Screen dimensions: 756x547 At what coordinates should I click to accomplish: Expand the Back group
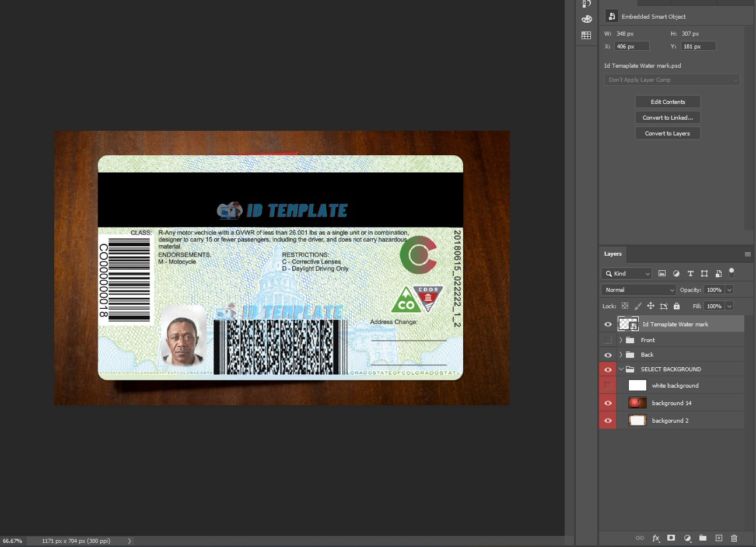click(621, 354)
